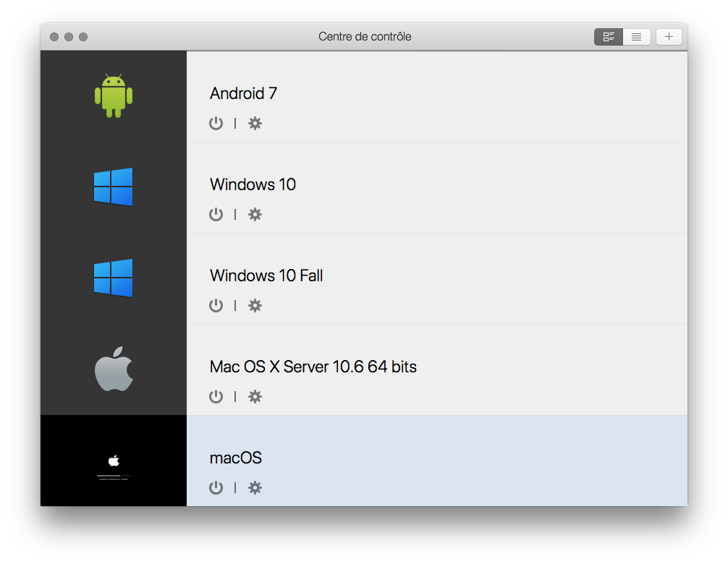Configure Windows 10 Fall via gear icon
This screenshot has width=728, height=564.
[255, 306]
